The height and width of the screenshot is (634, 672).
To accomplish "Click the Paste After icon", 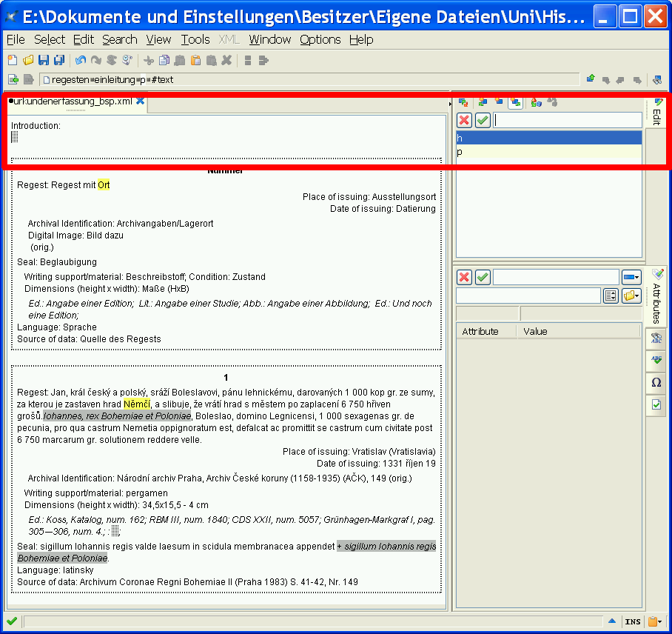I will click(x=211, y=61).
